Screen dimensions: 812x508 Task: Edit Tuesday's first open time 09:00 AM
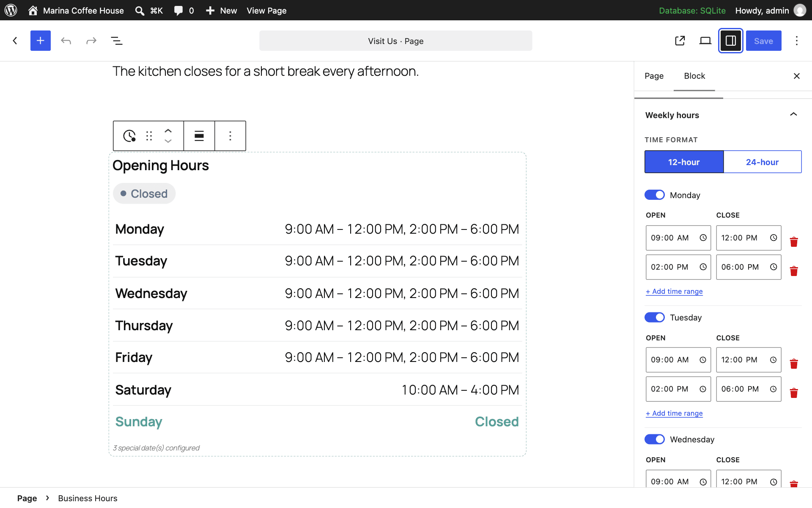[678, 359]
